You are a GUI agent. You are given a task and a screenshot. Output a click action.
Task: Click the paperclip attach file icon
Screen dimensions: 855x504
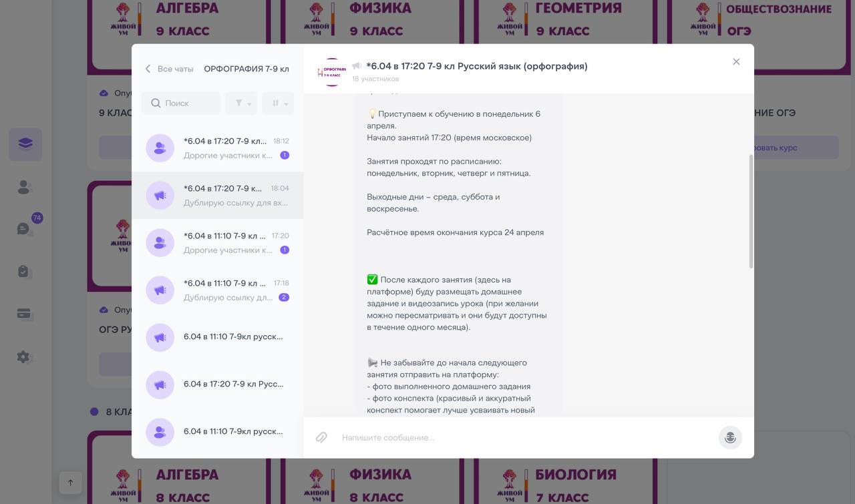pos(321,437)
